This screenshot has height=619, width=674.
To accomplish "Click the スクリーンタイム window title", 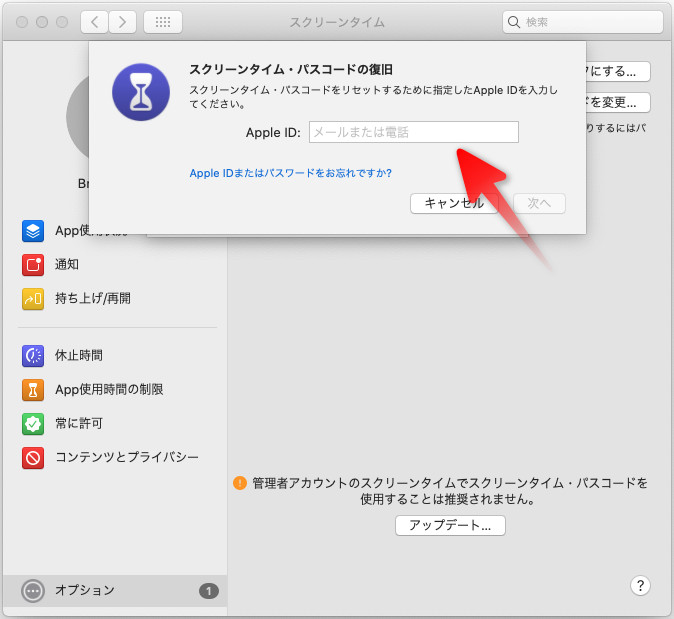I will (x=337, y=22).
